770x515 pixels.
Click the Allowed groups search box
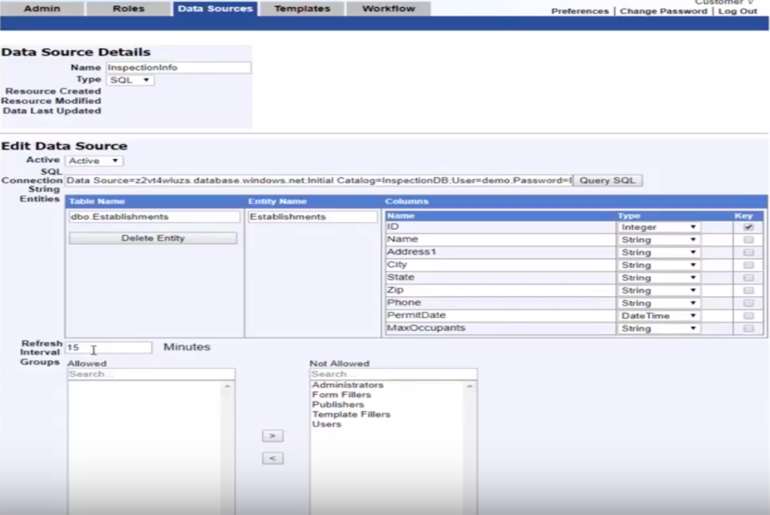click(x=151, y=374)
